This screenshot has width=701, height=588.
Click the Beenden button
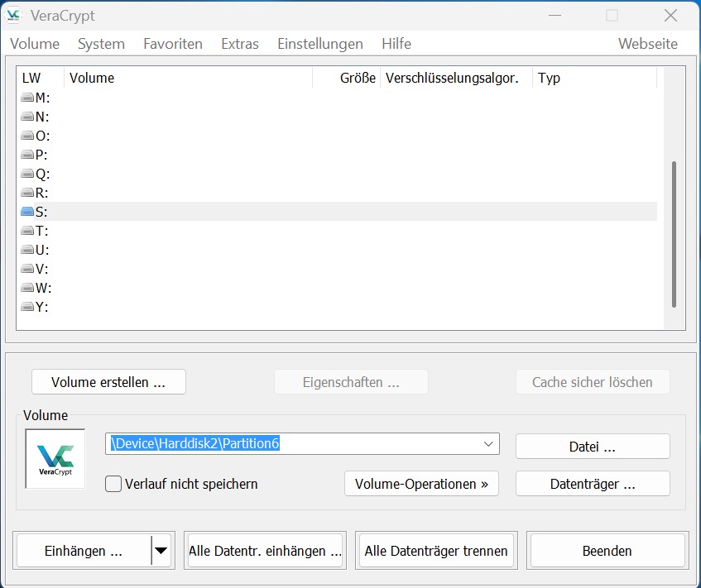tap(607, 551)
